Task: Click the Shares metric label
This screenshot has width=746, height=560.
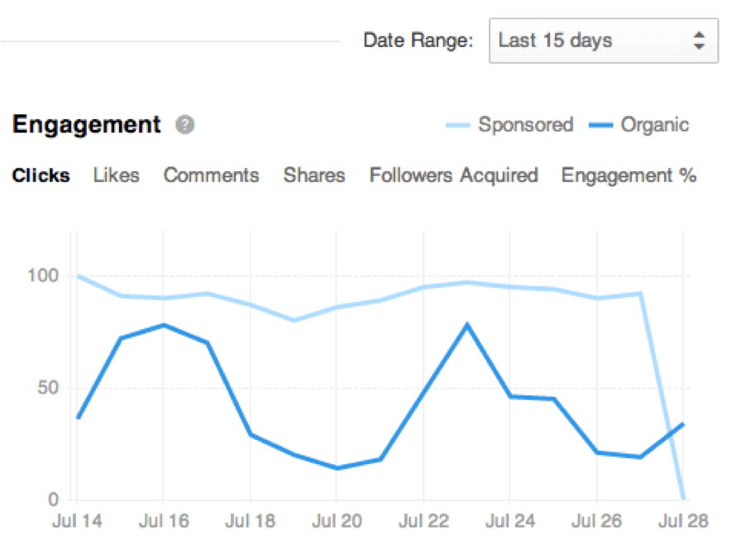Action: (x=314, y=175)
